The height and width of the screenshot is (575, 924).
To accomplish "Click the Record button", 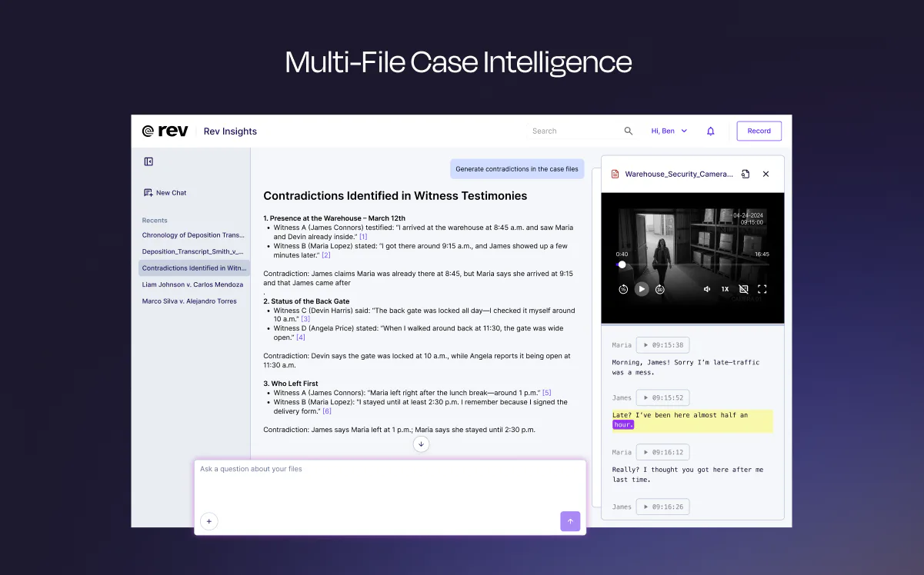I will point(759,131).
